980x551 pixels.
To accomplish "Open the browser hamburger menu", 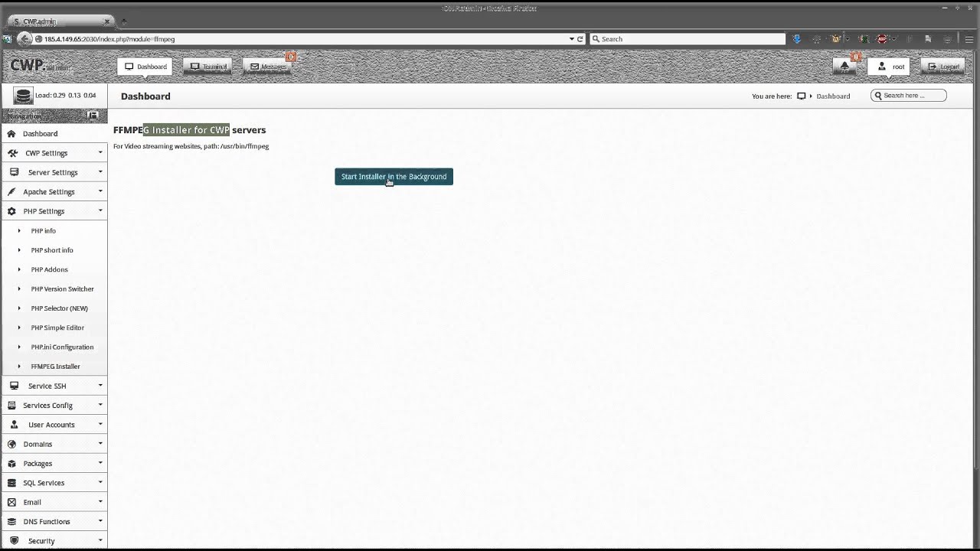I will 969,39.
